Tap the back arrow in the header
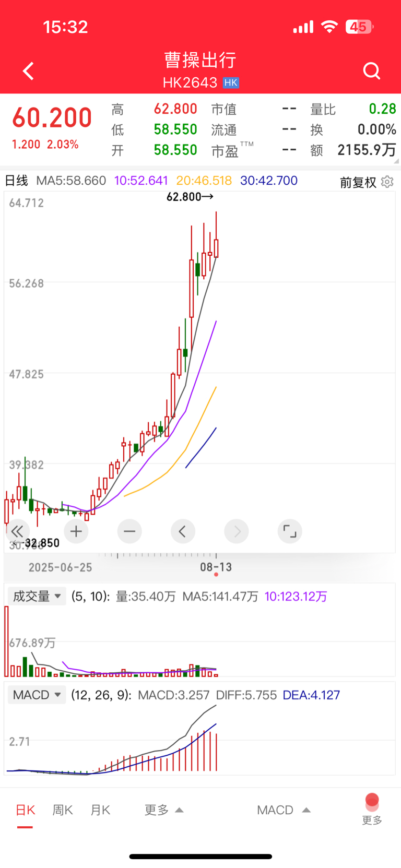The height and width of the screenshot is (868, 401). coord(28,71)
